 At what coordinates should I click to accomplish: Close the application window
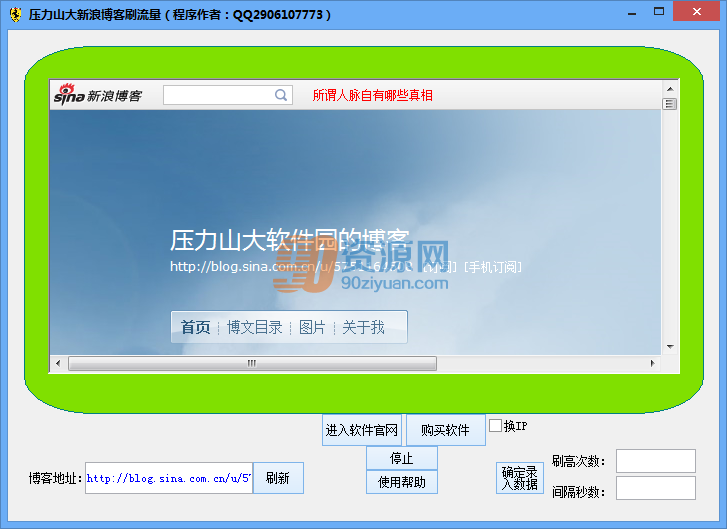tap(696, 12)
